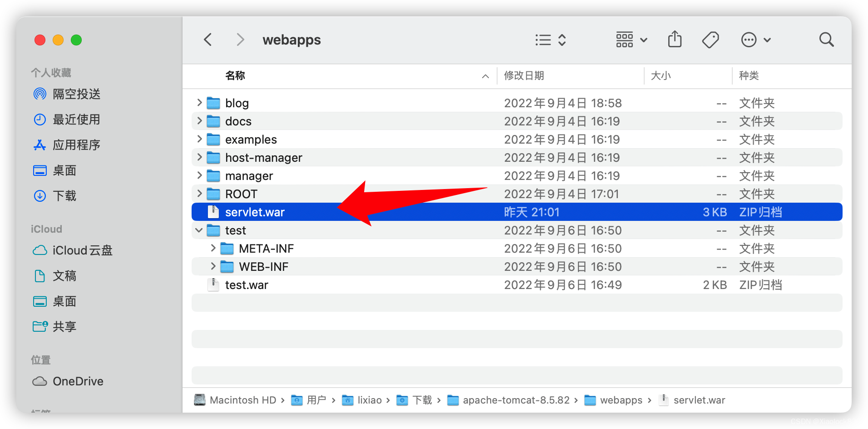
Task: Click the Share toolbar icon
Action: click(x=675, y=40)
